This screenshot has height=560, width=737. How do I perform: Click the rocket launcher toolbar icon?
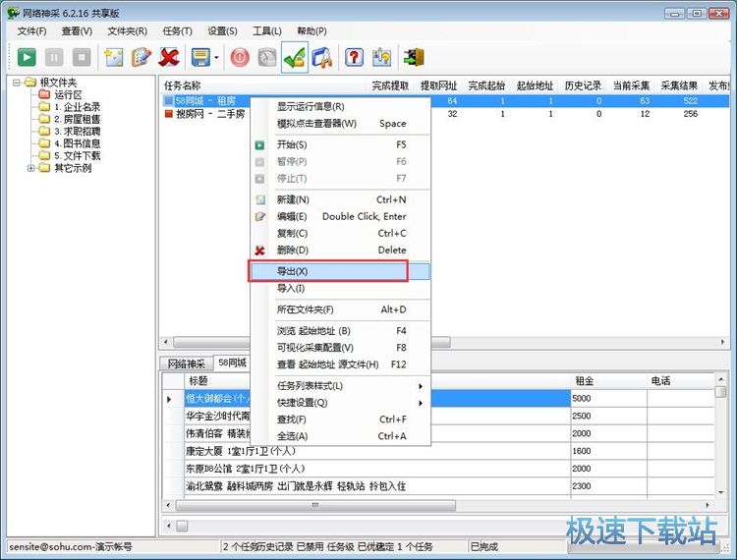(x=322, y=57)
